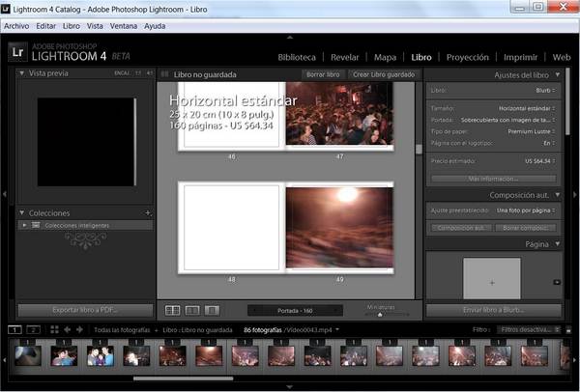Open the Ayuda menu
The height and width of the screenshot is (392, 580).
click(x=155, y=26)
